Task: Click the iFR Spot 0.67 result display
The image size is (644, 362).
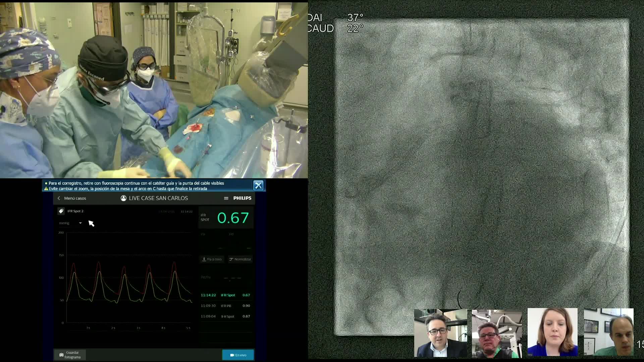Action: (x=233, y=218)
